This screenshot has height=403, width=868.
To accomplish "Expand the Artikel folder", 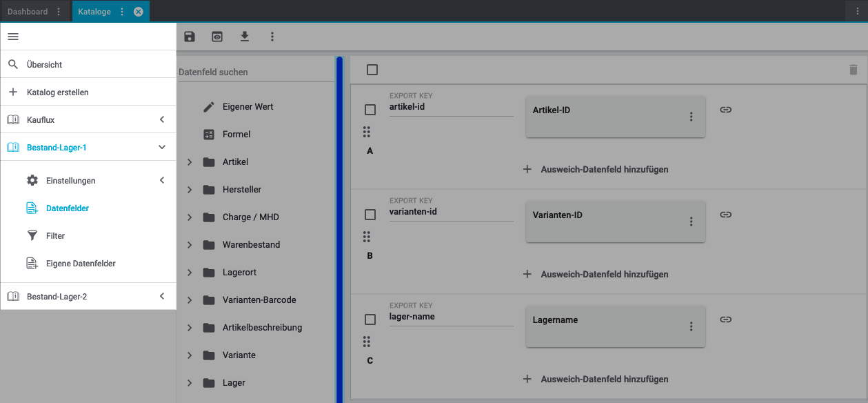I will [190, 162].
